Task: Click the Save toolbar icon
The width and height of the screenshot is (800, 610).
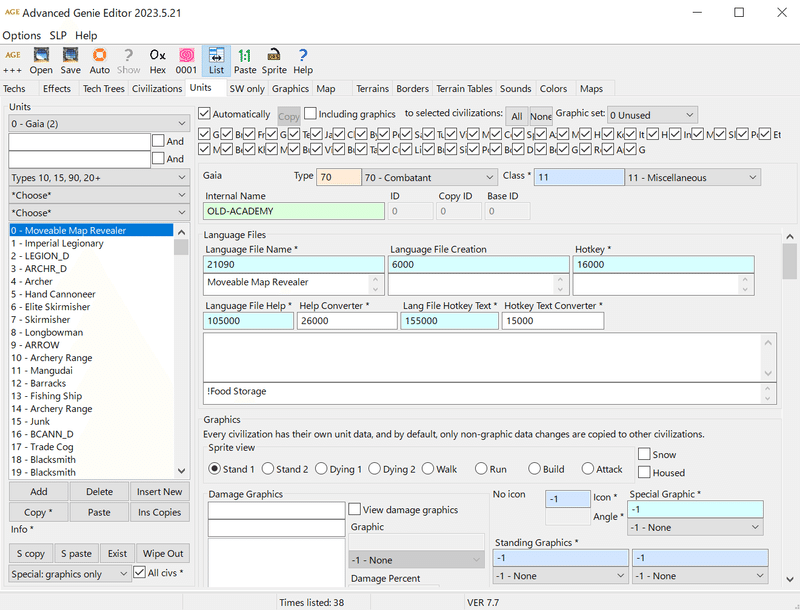Action: (x=69, y=60)
